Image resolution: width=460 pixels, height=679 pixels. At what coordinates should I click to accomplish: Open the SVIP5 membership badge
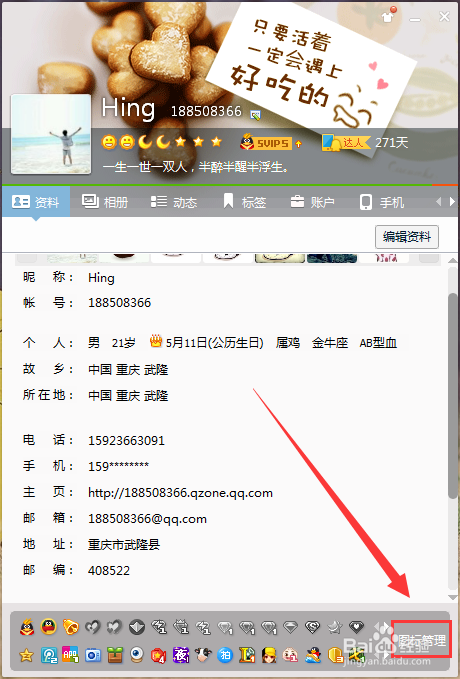tap(266, 142)
